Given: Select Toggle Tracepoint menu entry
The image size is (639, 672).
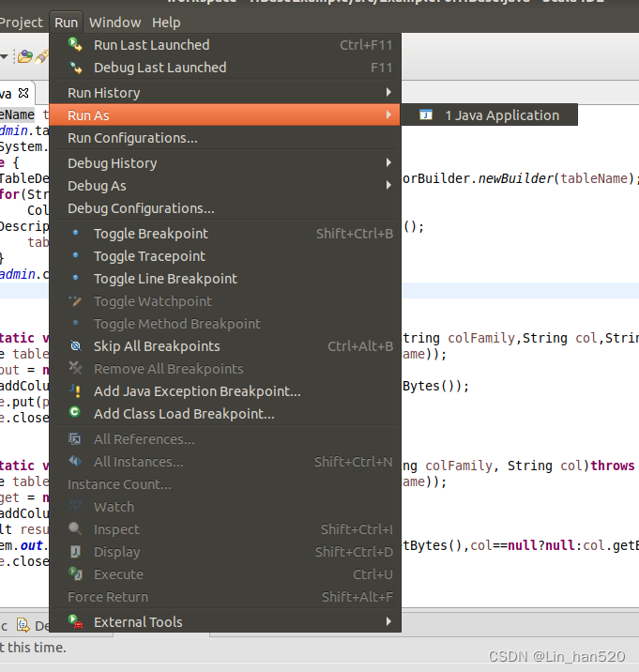Looking at the screenshot, I should click(x=225, y=256).
